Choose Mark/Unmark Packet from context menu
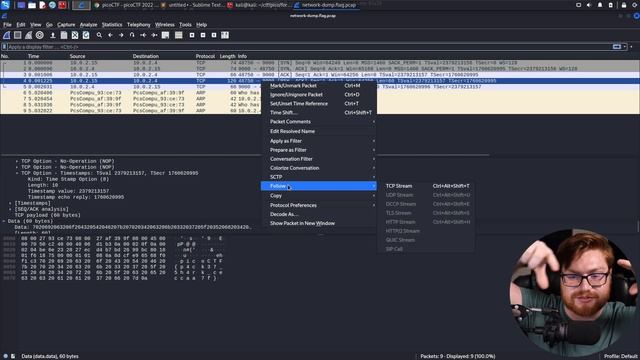Screen dimensions: 640x360 click(318, 86)
